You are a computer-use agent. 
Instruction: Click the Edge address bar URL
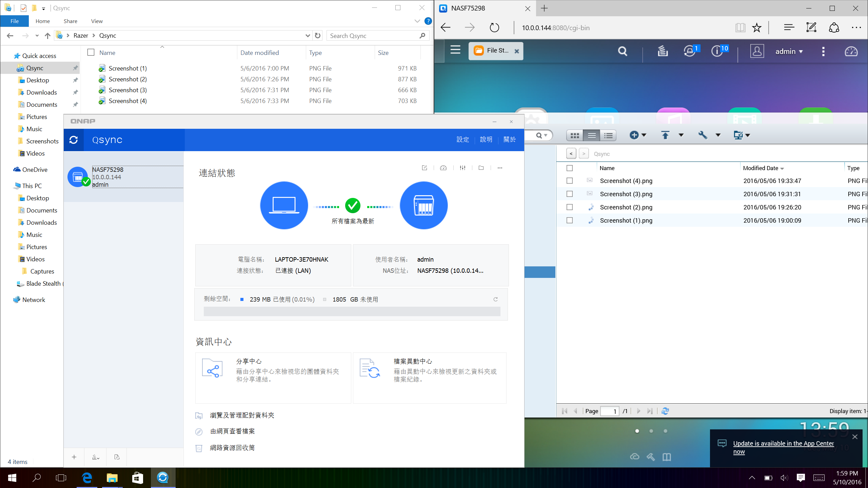(x=555, y=28)
